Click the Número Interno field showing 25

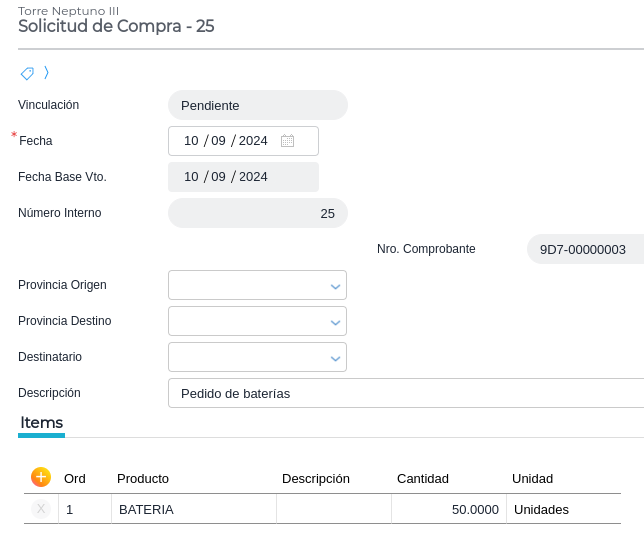point(257,213)
